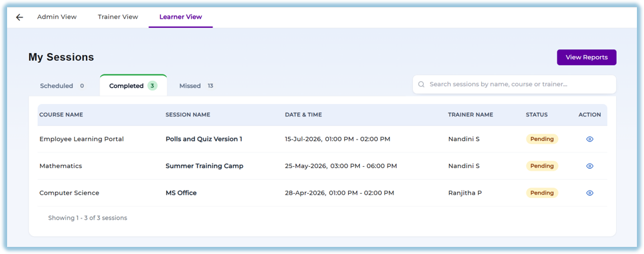Click the My Sessions heading
644x254 pixels.
coord(61,57)
